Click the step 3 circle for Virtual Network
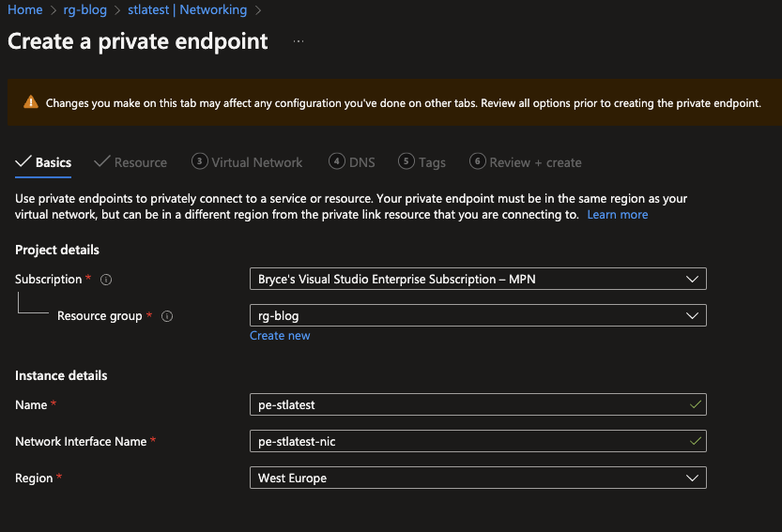The height and width of the screenshot is (532, 782). click(199, 161)
